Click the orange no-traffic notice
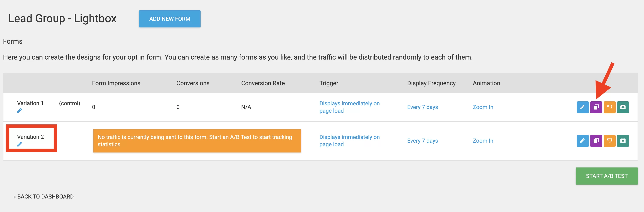 coord(197,141)
